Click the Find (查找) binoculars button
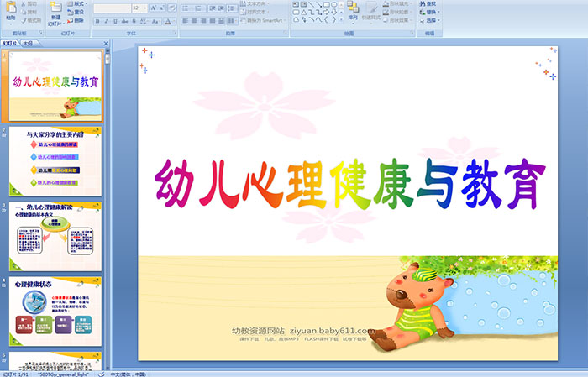Image resolution: width=588 pixels, height=377 pixels. pos(428,3)
